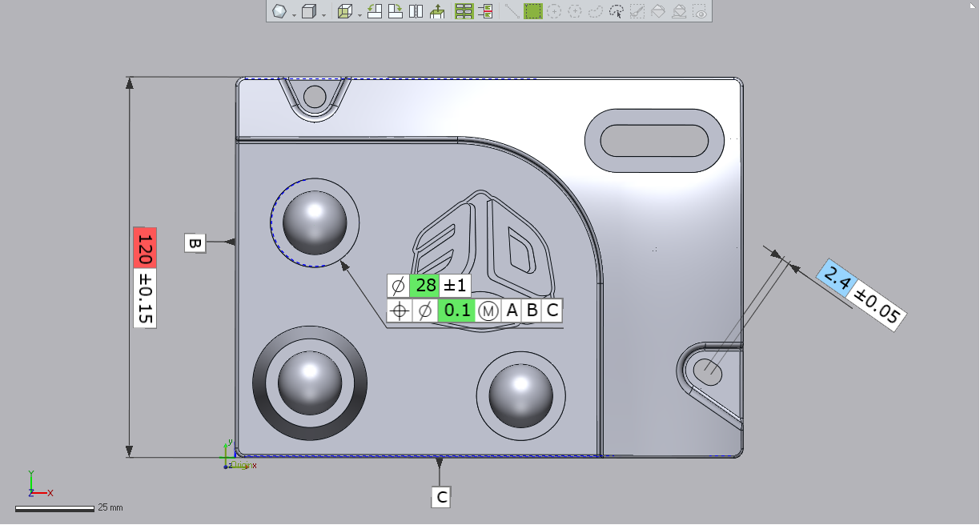The width and height of the screenshot is (980, 525).
Task: Click the exploded view tool
Action: [436, 10]
